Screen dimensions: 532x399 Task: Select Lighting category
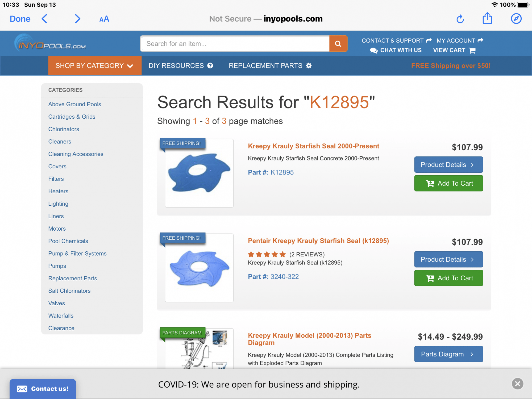click(58, 204)
